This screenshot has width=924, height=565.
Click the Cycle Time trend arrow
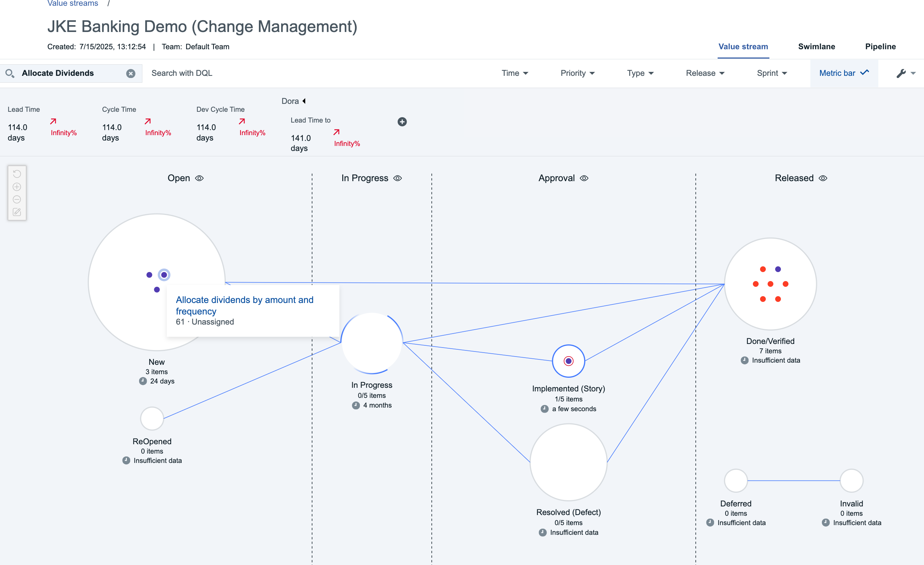148,121
